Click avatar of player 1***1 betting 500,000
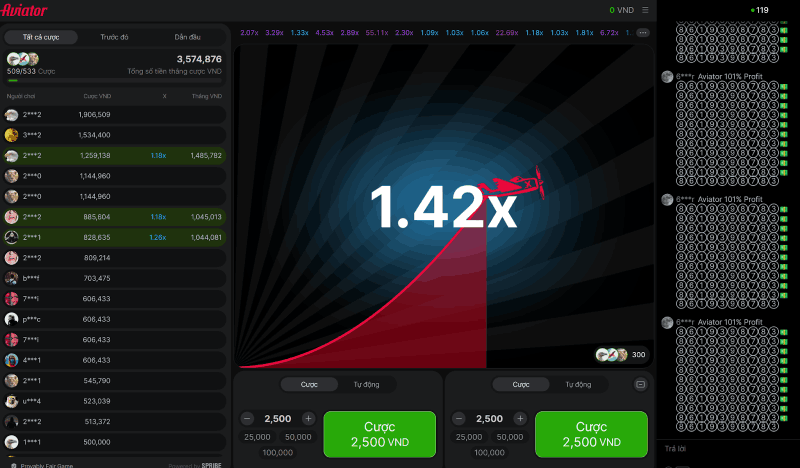The image size is (800, 468). (11, 441)
